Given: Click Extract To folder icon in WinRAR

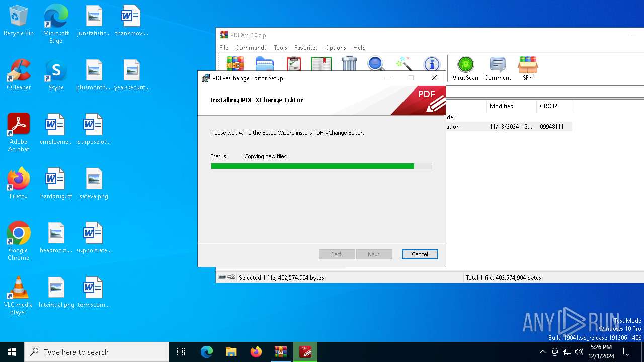Looking at the screenshot, I should [x=265, y=64].
